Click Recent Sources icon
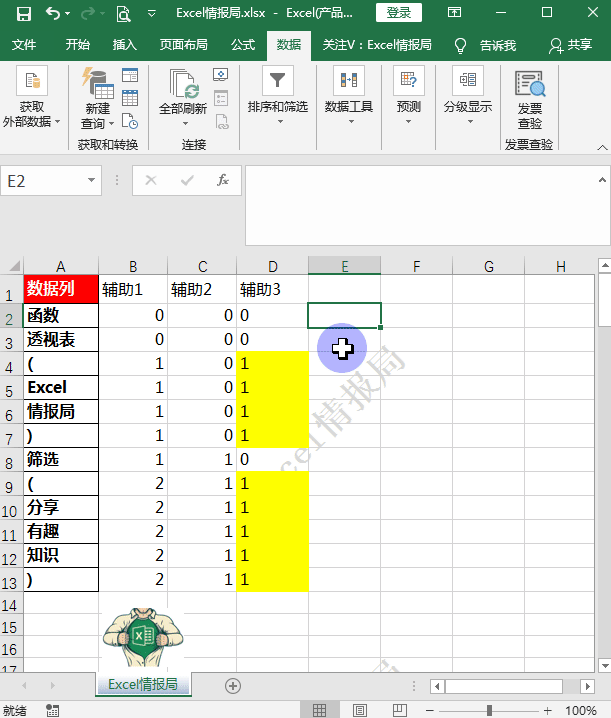 coord(130,121)
